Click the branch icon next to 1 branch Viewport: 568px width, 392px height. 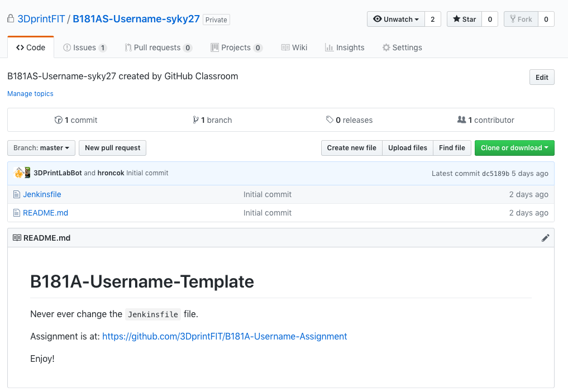tap(196, 119)
